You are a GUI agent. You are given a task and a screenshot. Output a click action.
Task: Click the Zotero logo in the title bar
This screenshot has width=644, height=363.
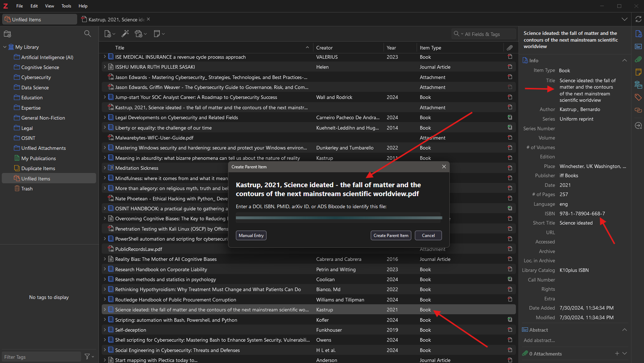point(6,6)
